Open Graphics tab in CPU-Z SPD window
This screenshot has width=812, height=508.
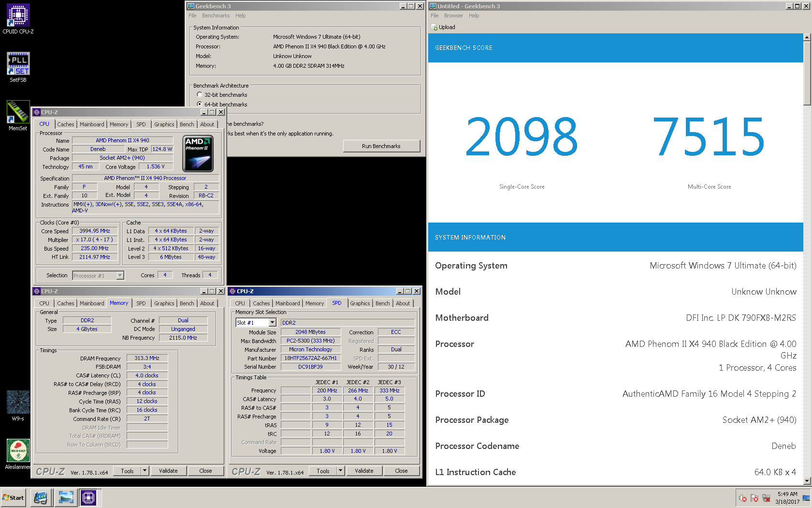pos(360,303)
